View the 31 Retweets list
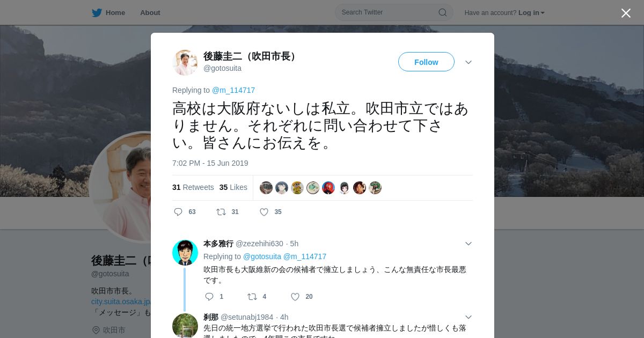This screenshot has width=644, height=338. click(x=193, y=187)
